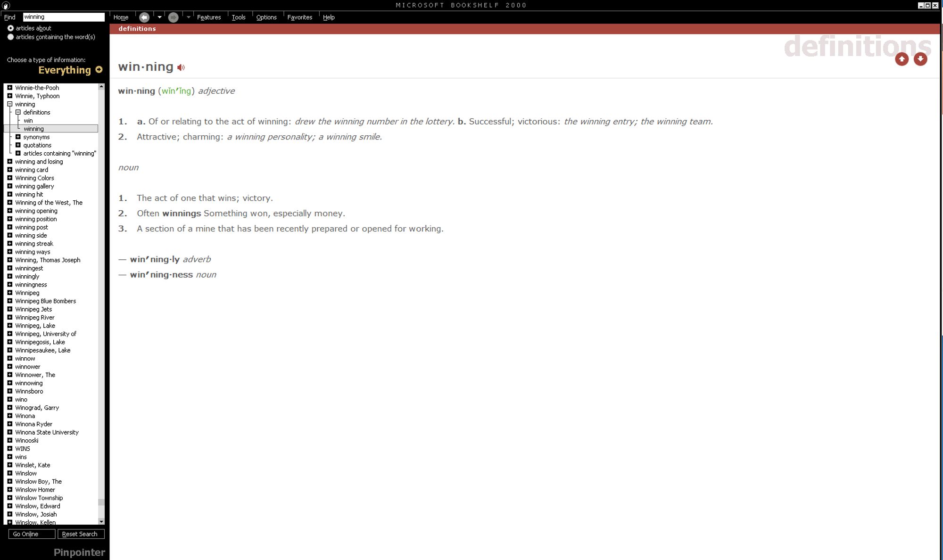Click the Reset Search button
The image size is (943, 560).
coord(79,533)
